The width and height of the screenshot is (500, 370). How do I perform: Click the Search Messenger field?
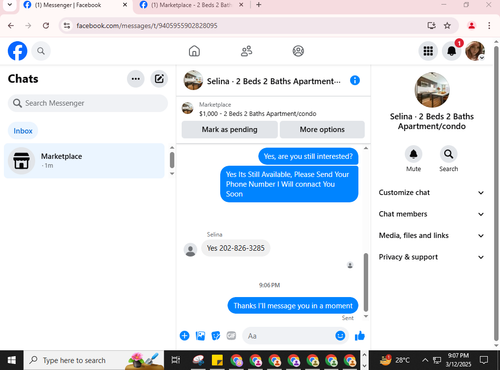click(88, 103)
